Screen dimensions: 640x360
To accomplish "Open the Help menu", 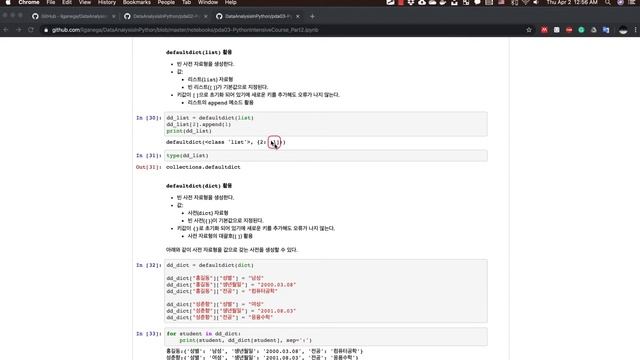I will pyautogui.click(x=231, y=2).
